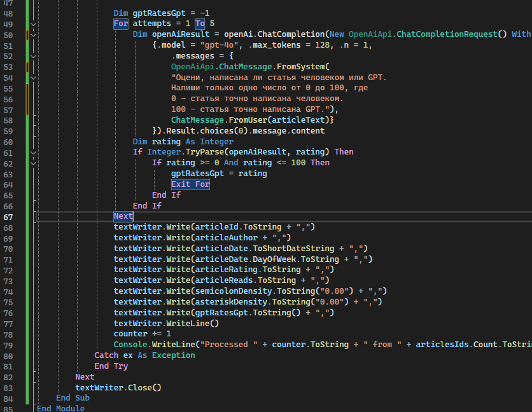The width and height of the screenshot is (532, 412).
Task: Click 'Dim gptRatesGpt = -1' declaration
Action: 162,13
